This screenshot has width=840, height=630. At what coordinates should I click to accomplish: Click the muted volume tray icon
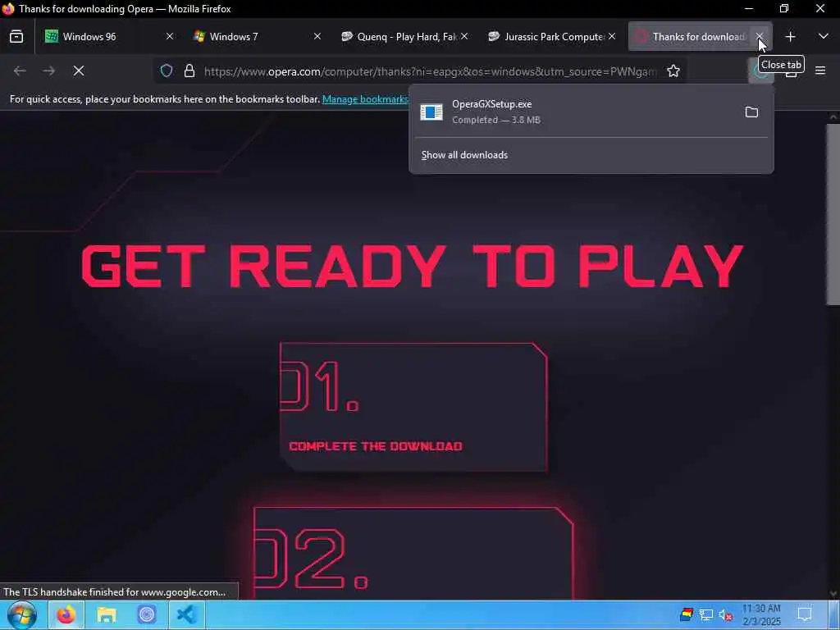coord(725,614)
